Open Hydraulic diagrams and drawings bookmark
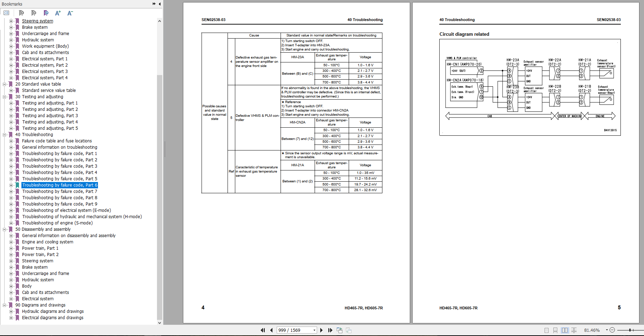 click(x=53, y=311)
